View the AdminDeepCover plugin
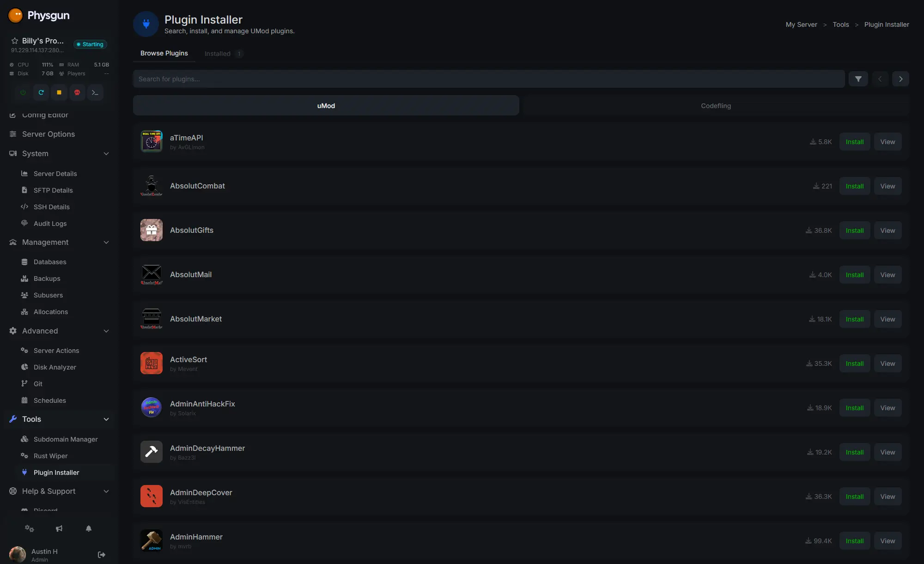Image resolution: width=924 pixels, height=564 pixels. pos(888,497)
